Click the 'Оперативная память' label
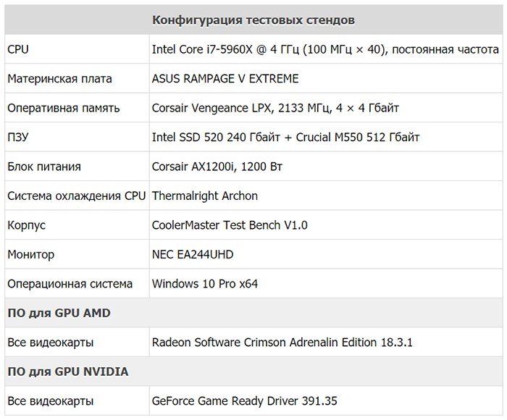 (x=64, y=108)
